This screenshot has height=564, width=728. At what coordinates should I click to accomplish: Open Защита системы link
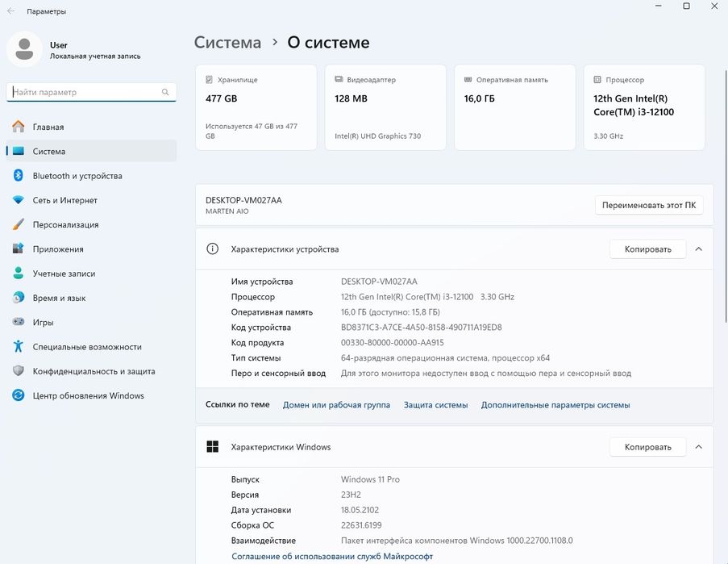pyautogui.click(x=435, y=405)
